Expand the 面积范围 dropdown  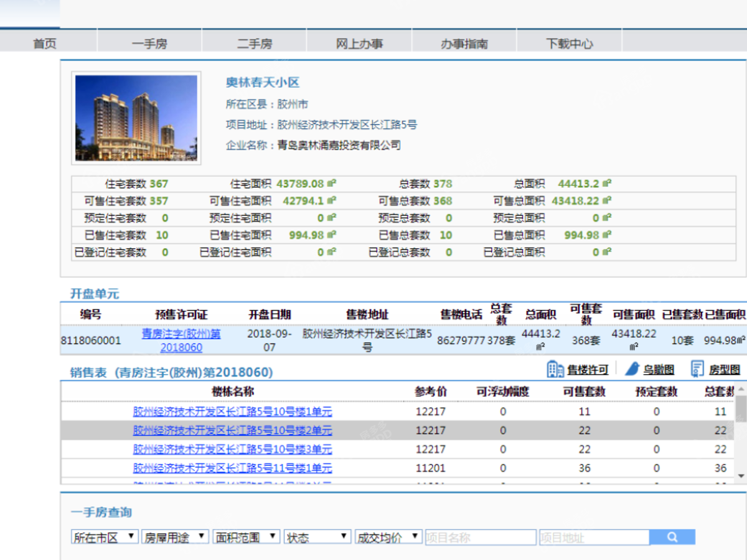(247, 537)
